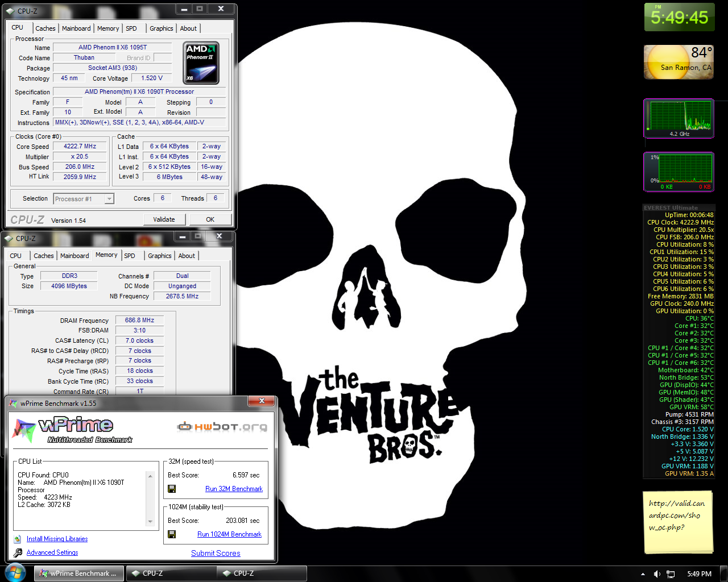
Task: Click the wPrime logo graphic
Action: pos(73,430)
